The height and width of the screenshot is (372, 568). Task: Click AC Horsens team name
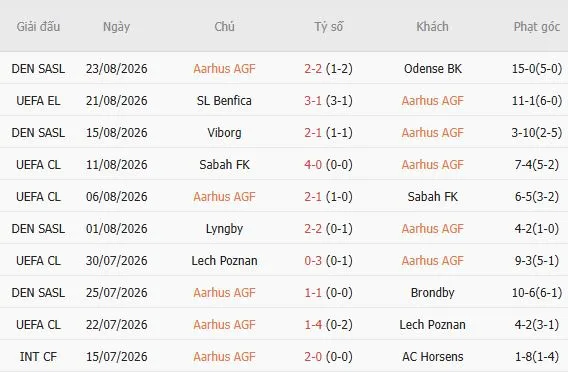pyautogui.click(x=433, y=357)
